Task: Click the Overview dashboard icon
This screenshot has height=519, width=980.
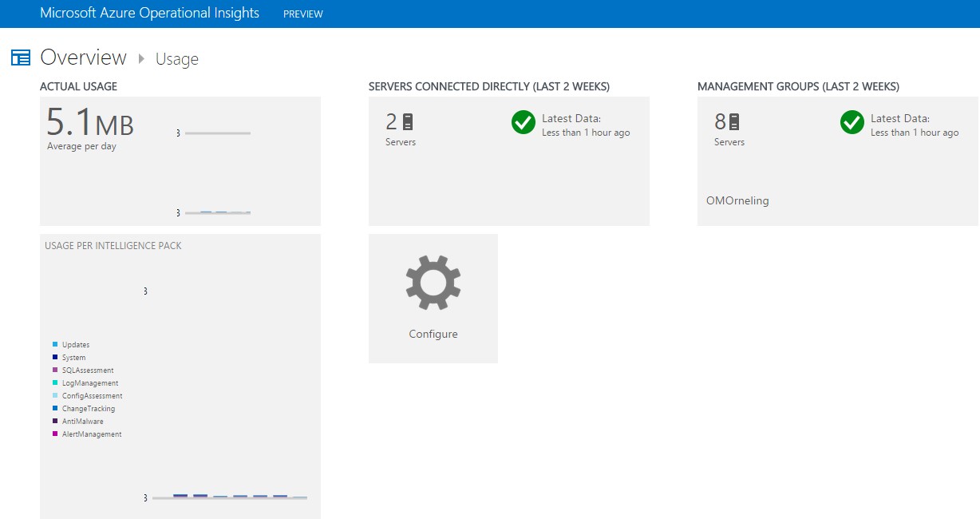Action: pyautogui.click(x=20, y=57)
